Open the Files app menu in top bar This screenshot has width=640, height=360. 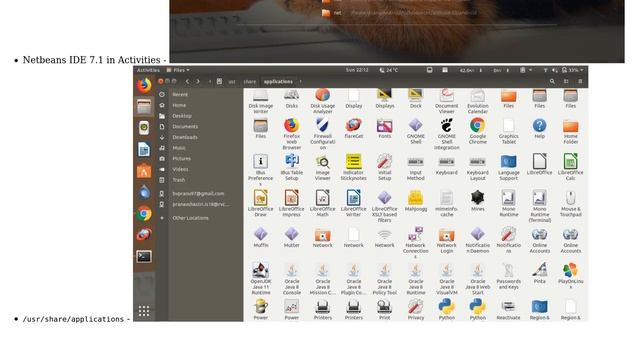(x=178, y=70)
